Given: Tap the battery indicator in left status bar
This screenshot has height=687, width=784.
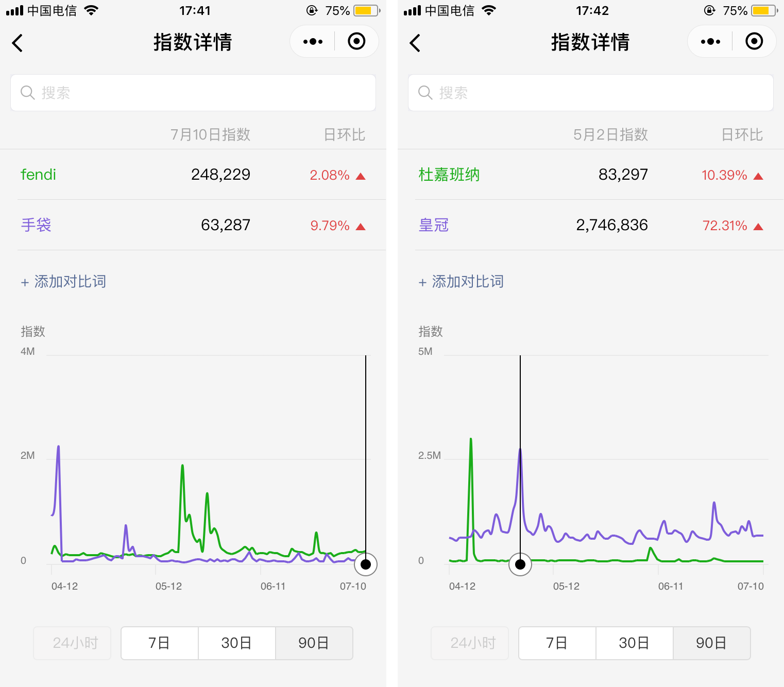Looking at the screenshot, I should coord(367,10).
